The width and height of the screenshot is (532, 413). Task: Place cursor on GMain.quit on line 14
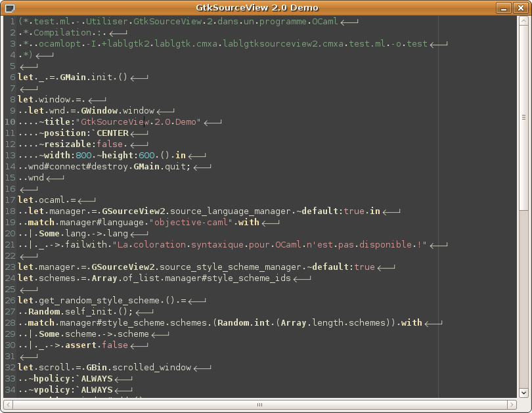pos(166,167)
